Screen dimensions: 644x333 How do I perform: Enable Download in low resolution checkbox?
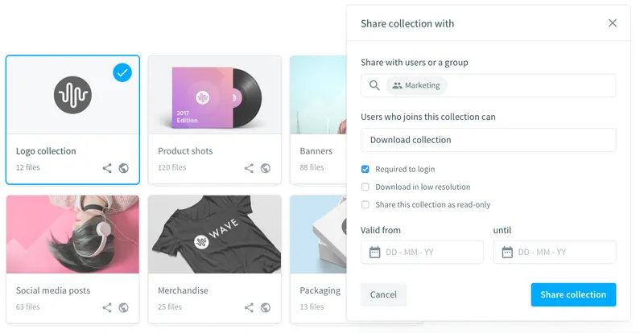coord(365,187)
